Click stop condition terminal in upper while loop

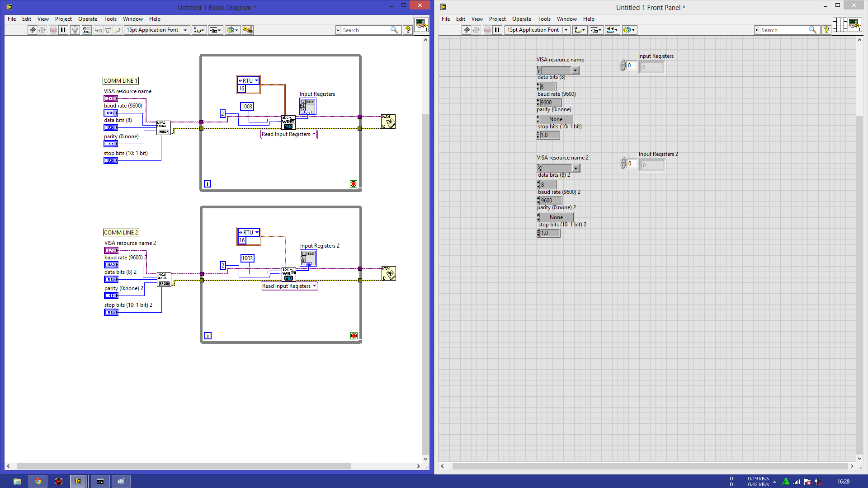pyautogui.click(x=354, y=184)
